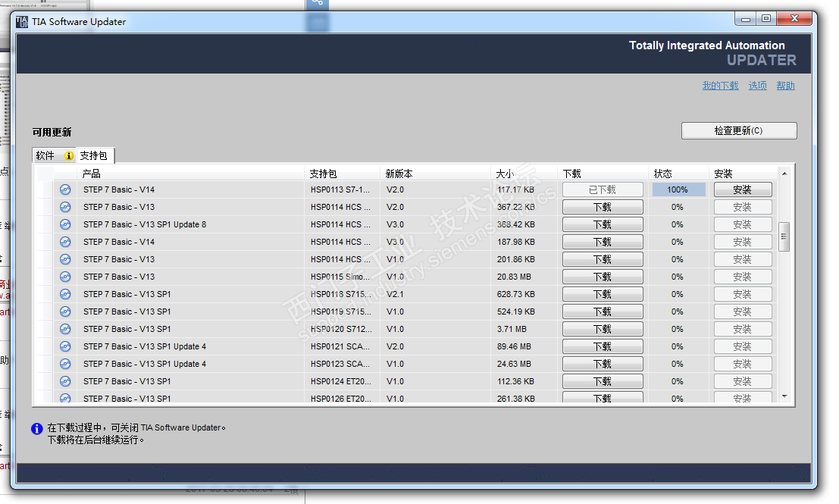Download the HSP0124 ET20 package
The width and height of the screenshot is (839, 504).
click(603, 381)
